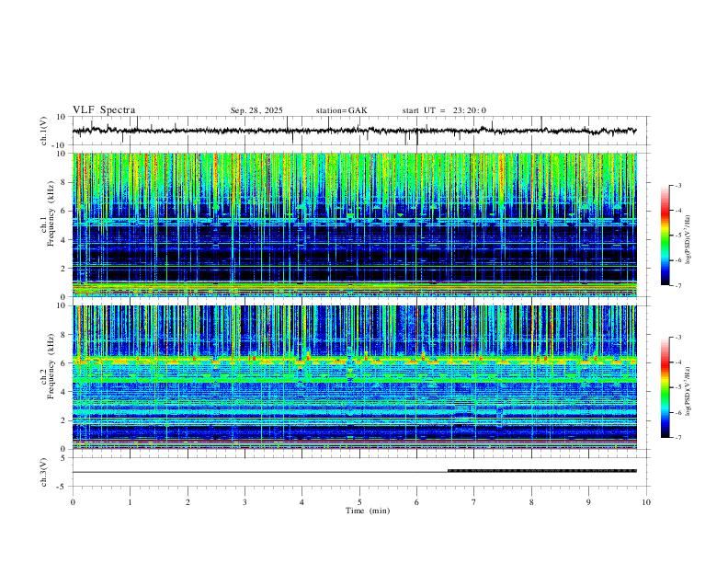The image size is (728, 563).
Task: Click the ch.2 "Frequency (kHz)" axis label
Action: coord(51,366)
